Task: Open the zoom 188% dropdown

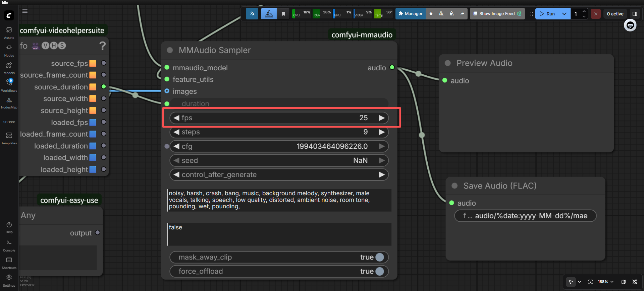Action: click(605, 282)
